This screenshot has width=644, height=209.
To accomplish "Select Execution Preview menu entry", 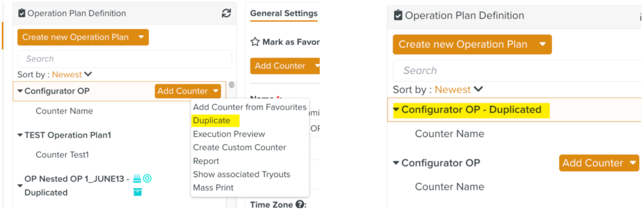I will [x=229, y=134].
